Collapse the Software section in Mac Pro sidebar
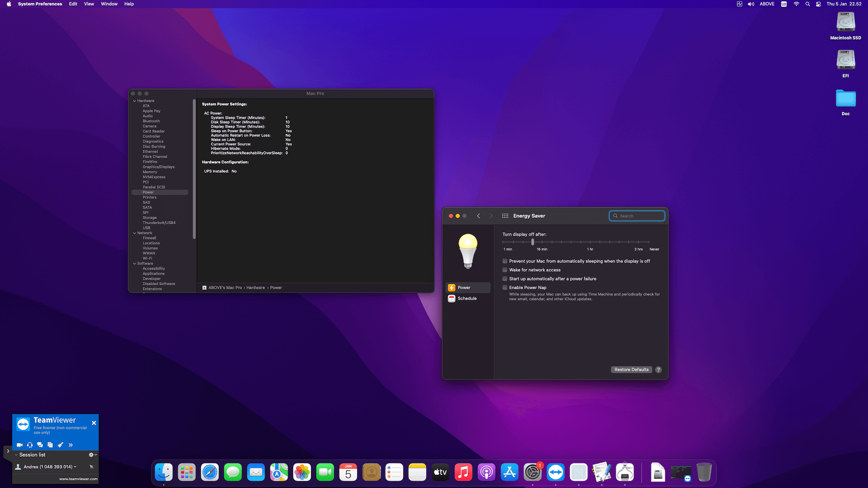The image size is (868, 488). (x=134, y=264)
